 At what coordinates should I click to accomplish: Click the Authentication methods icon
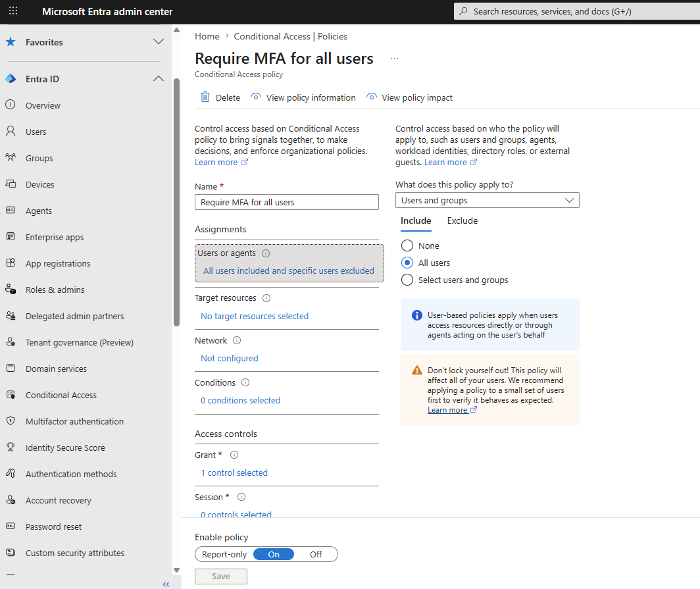(11, 473)
